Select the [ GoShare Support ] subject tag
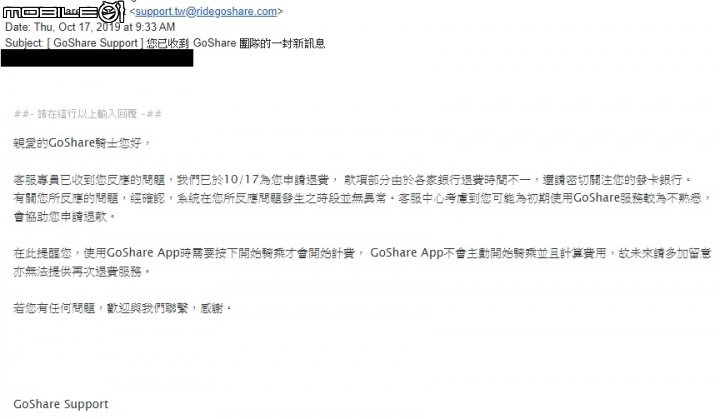 pos(95,43)
